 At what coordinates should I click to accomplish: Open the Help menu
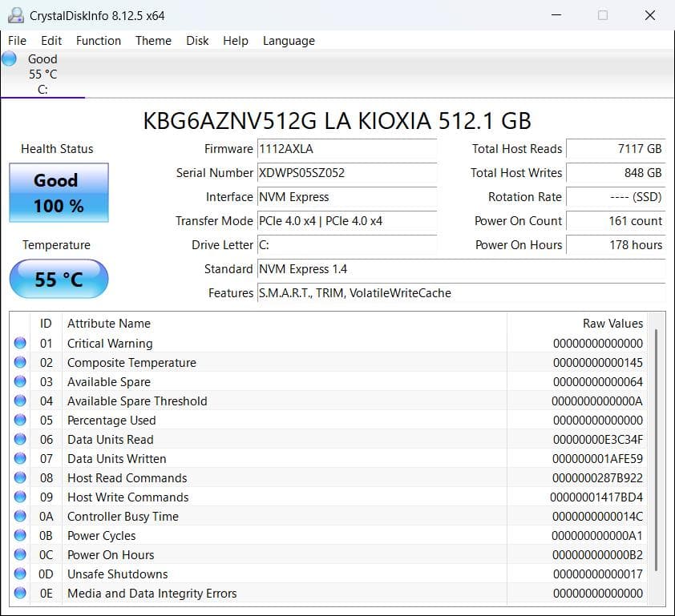point(236,40)
